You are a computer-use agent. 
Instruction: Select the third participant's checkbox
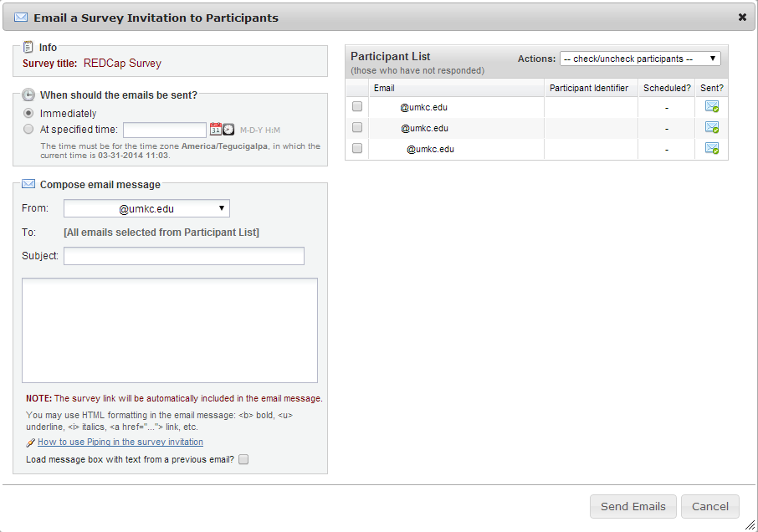pos(357,148)
